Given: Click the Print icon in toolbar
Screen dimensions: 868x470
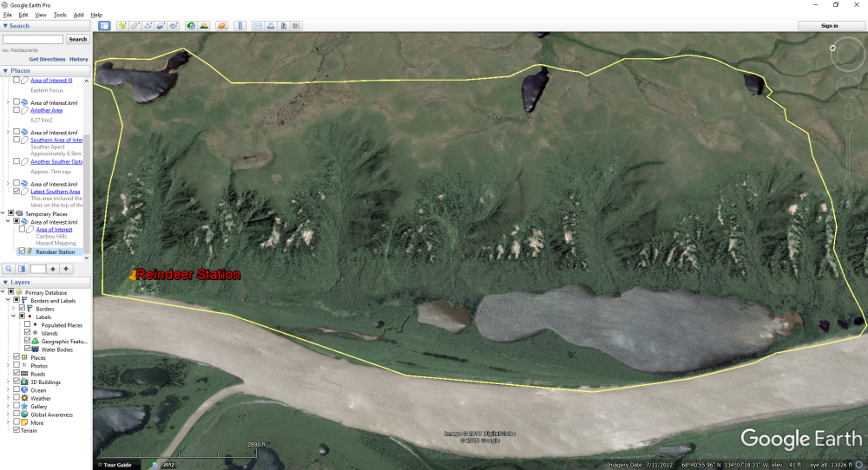Looking at the screenshot, I should point(271,25).
